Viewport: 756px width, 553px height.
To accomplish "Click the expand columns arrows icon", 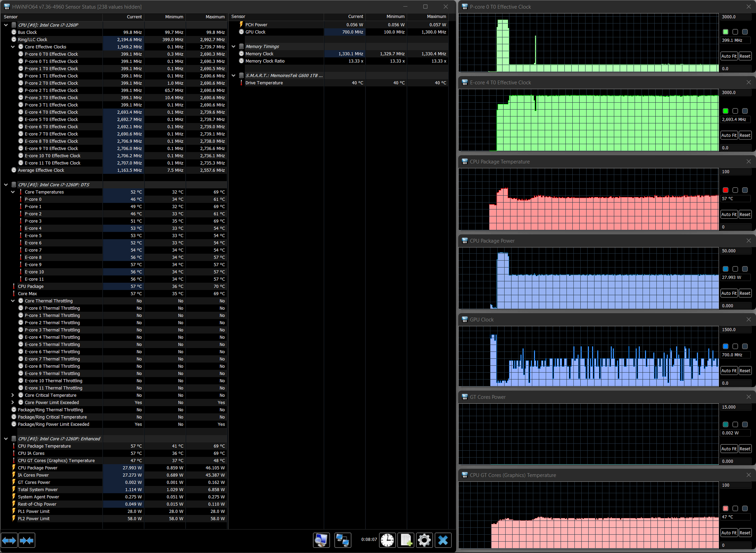I will (9, 540).
